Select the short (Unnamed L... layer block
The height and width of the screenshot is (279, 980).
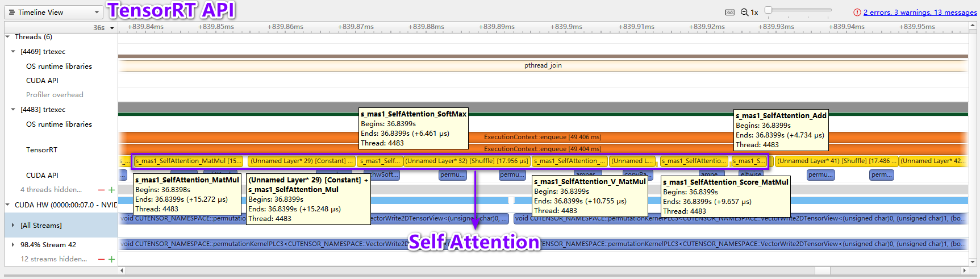[x=632, y=161]
